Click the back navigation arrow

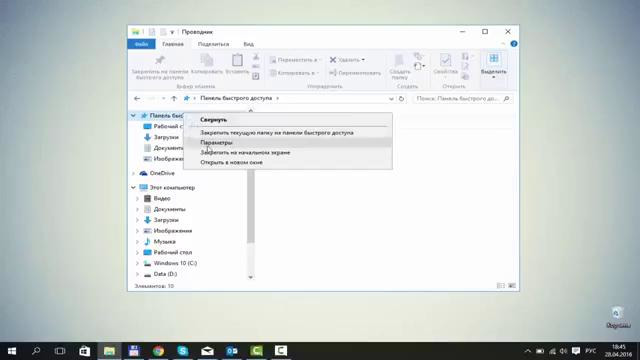tap(137, 98)
